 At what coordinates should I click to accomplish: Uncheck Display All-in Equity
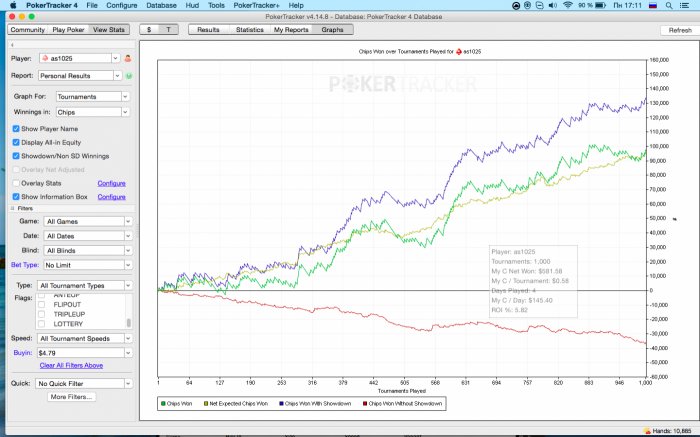16,142
